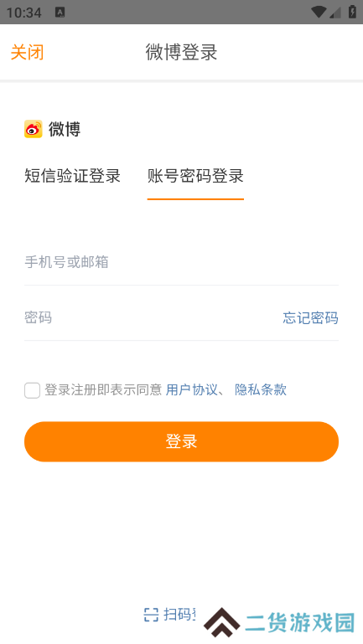Open the 隐私条款 link

261,389
